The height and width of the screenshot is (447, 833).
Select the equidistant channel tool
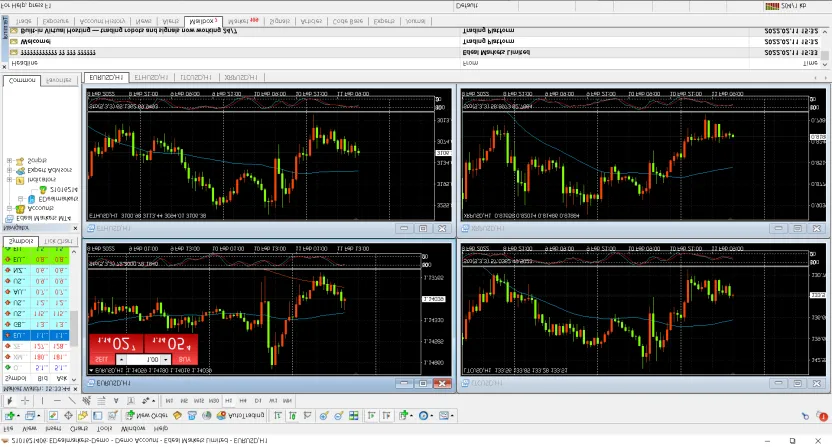click(87, 401)
